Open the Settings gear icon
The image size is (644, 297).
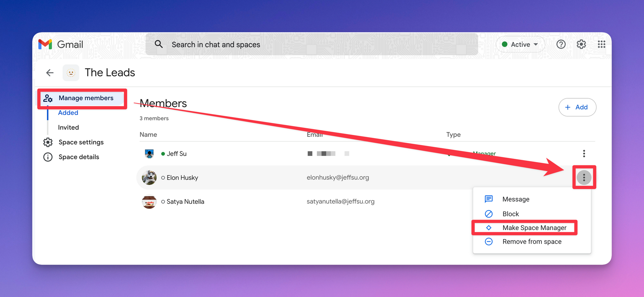coord(581,44)
